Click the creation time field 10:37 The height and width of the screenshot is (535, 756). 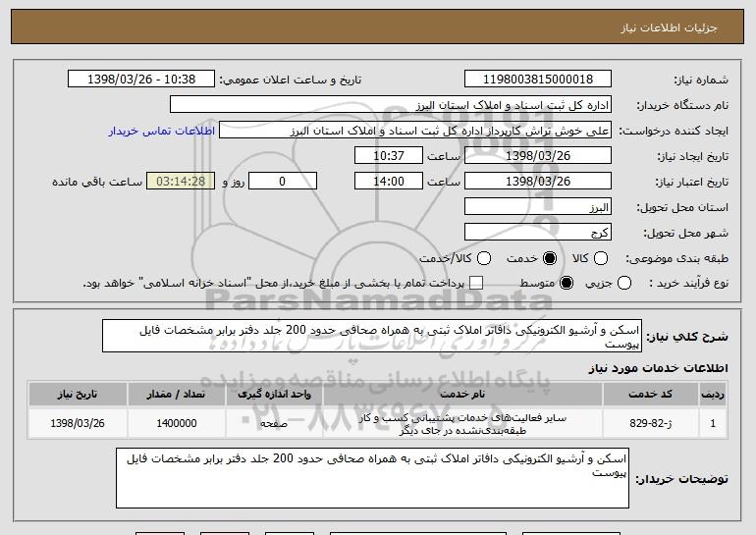[389, 156]
